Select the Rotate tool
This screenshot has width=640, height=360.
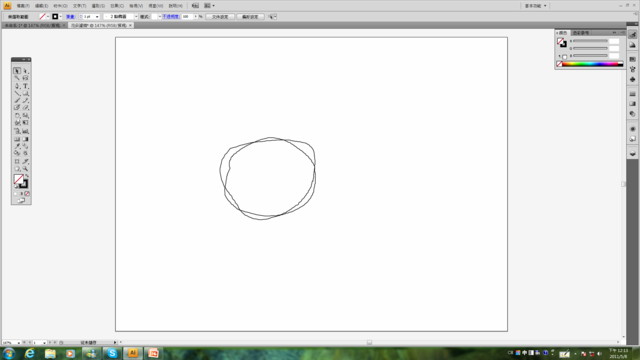17,116
